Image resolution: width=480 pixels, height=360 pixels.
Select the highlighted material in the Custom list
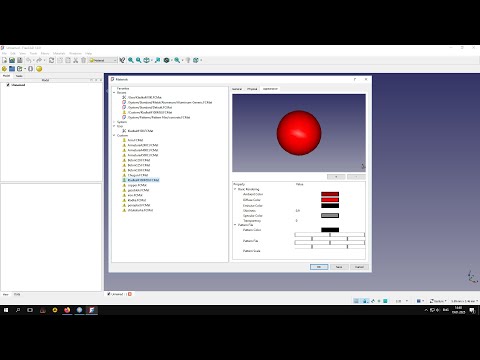[143, 180]
